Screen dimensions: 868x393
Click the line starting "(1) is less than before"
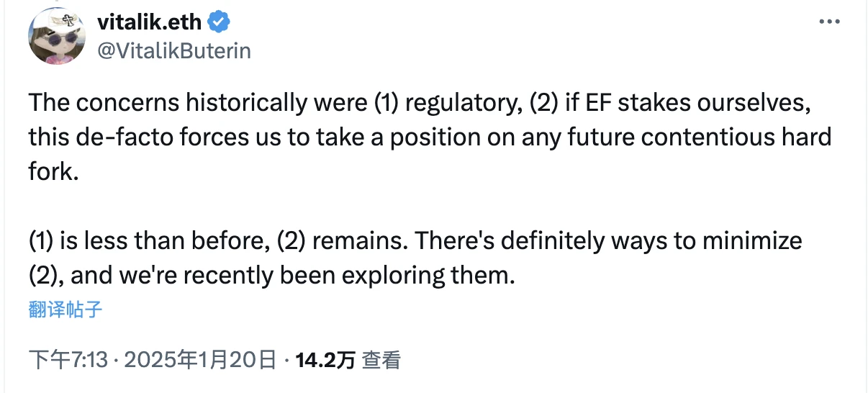point(415,240)
